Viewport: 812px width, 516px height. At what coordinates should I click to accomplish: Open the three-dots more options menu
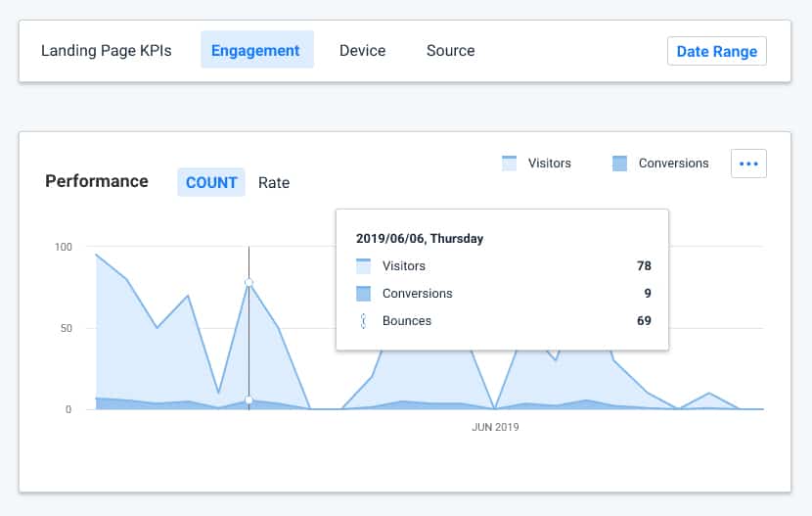(x=748, y=164)
